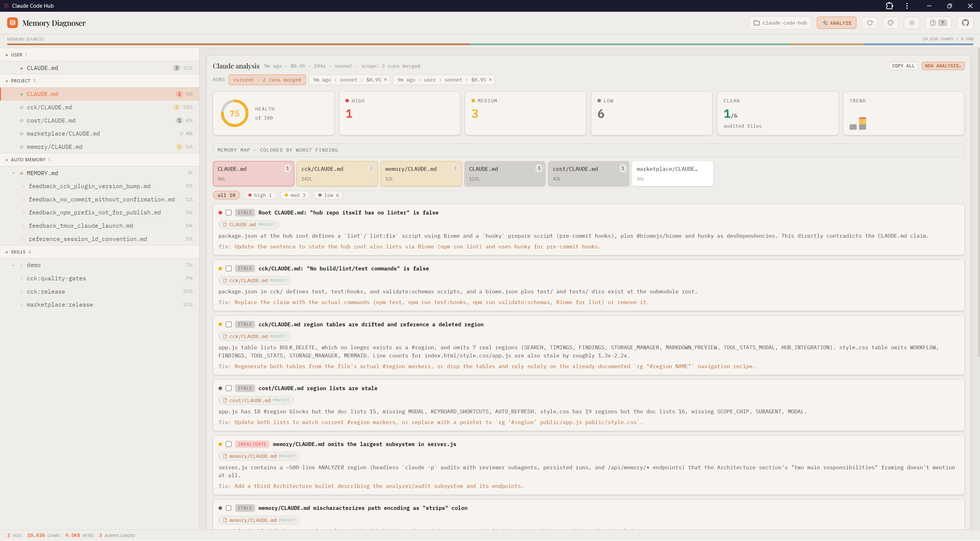
Task: Select the cck/CLAUDE.md memory map tile
Action: [337, 174]
